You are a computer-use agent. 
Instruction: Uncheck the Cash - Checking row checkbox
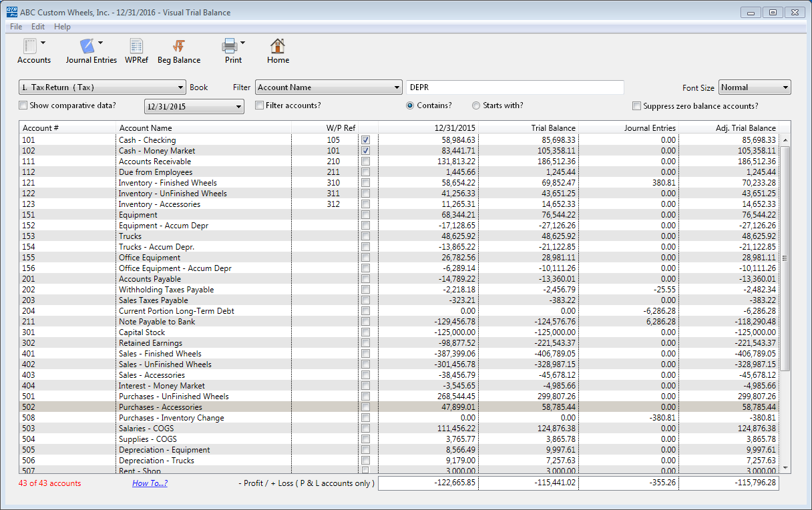point(365,140)
